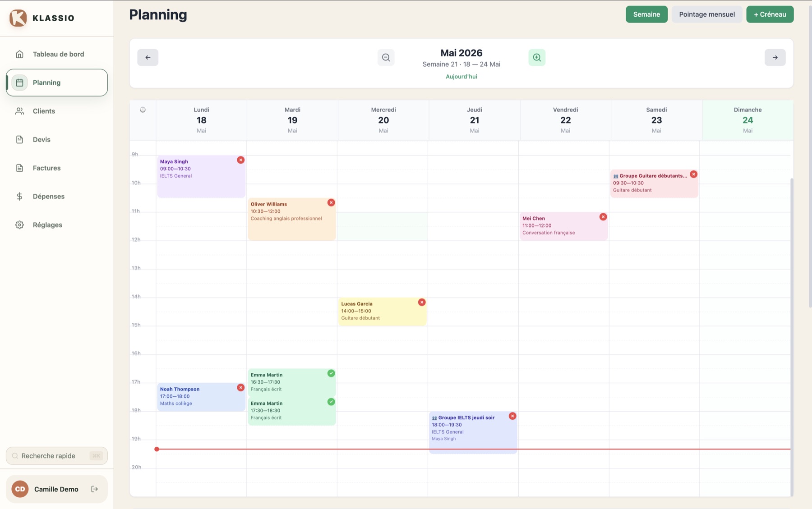Viewport: 812px width, 509px height.
Task: Switch to Semaine view
Action: [x=646, y=14]
